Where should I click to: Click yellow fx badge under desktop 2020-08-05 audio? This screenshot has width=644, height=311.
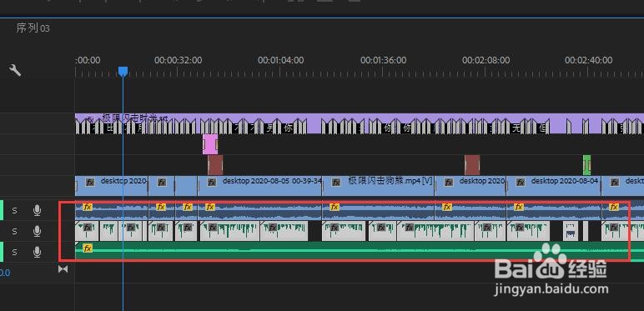tap(210, 207)
